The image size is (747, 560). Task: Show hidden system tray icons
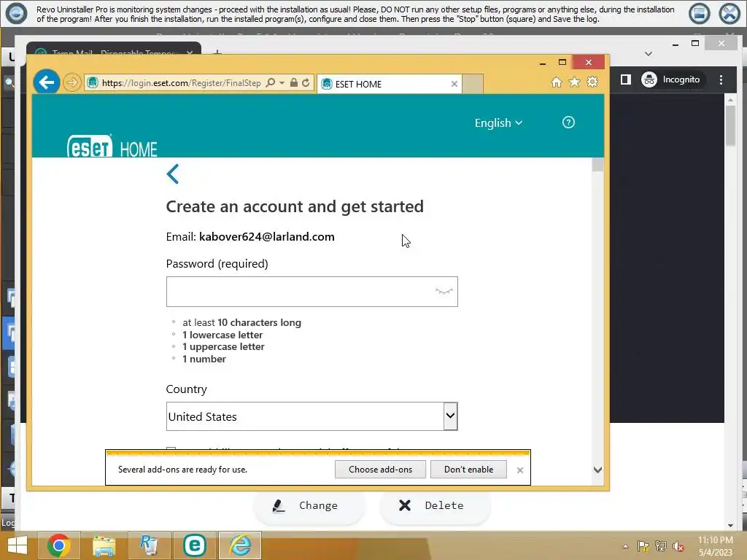click(x=625, y=547)
